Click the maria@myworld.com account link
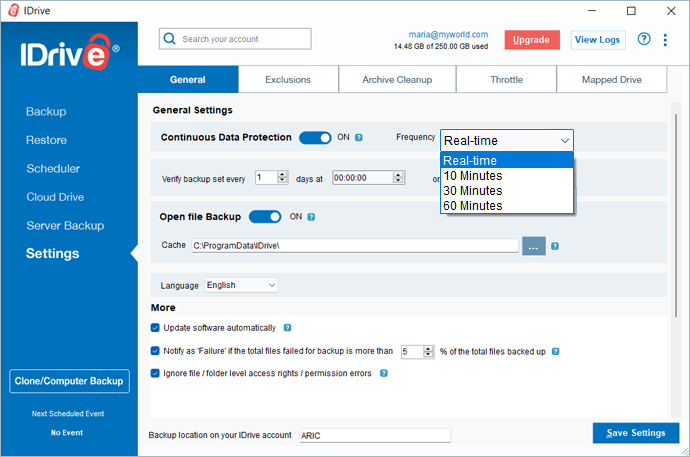The image size is (690, 457). coord(448,34)
